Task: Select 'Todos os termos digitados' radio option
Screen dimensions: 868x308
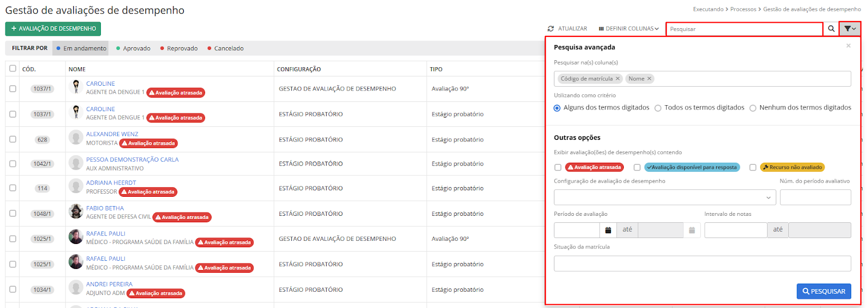Action: point(658,108)
